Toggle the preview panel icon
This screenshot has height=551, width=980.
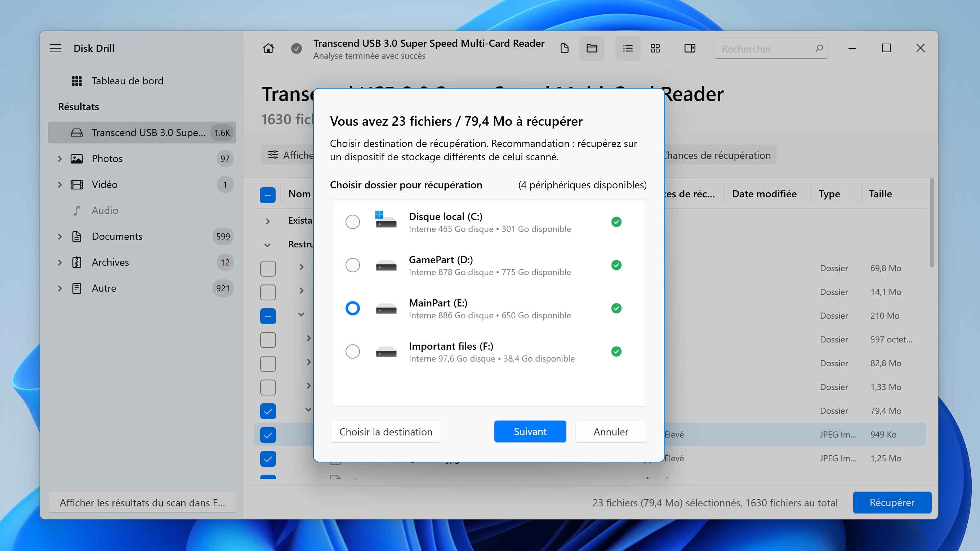coord(690,48)
